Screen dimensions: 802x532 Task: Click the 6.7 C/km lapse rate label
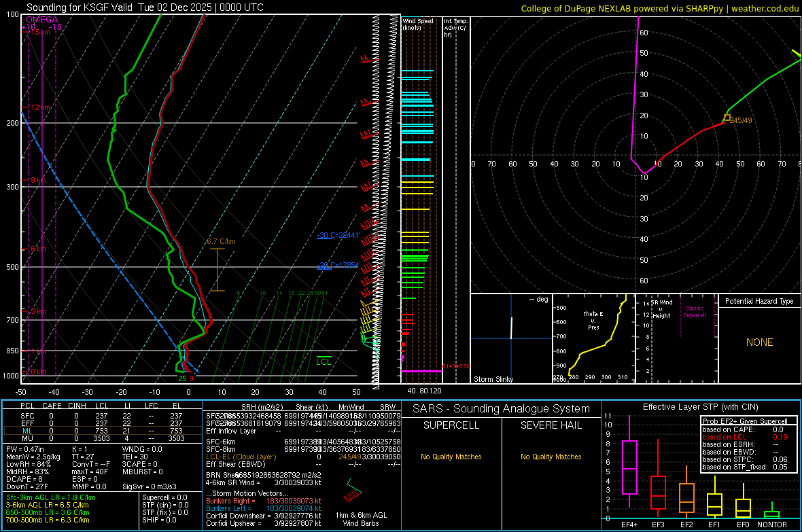[x=221, y=241]
